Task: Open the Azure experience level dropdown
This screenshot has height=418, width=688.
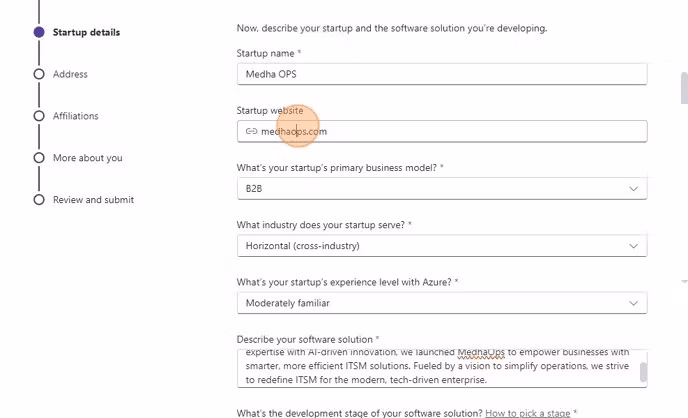Action: click(x=441, y=302)
